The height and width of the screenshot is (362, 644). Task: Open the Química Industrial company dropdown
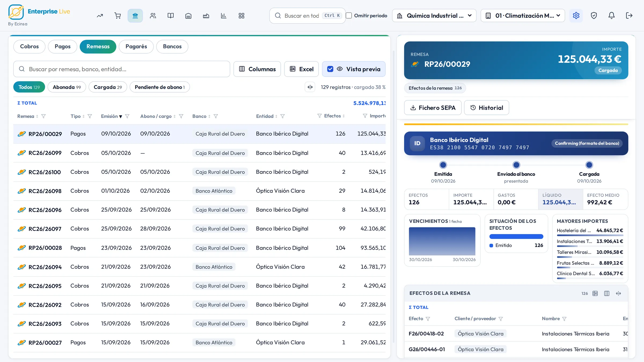pos(434,16)
